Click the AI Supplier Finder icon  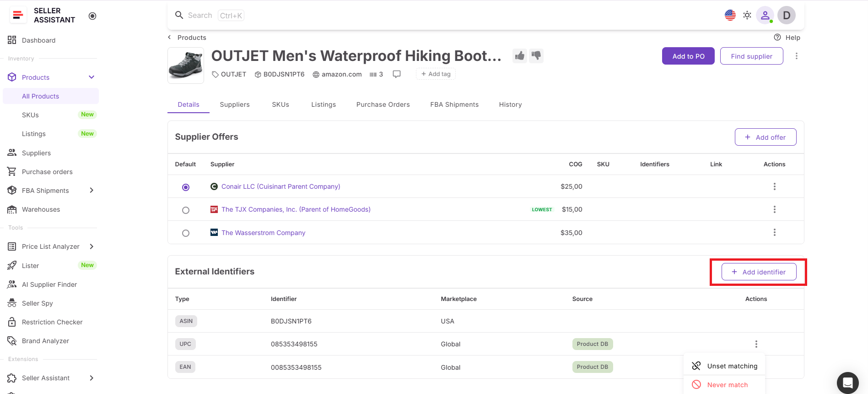[12, 285]
